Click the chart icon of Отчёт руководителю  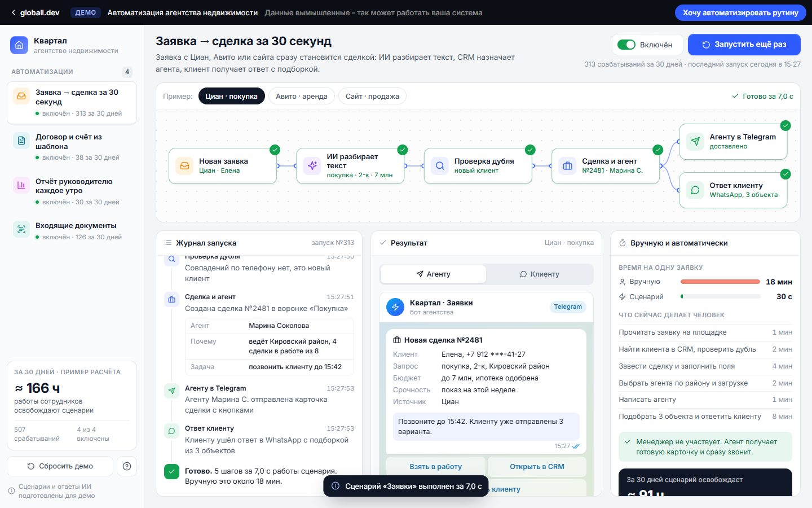[x=21, y=185]
